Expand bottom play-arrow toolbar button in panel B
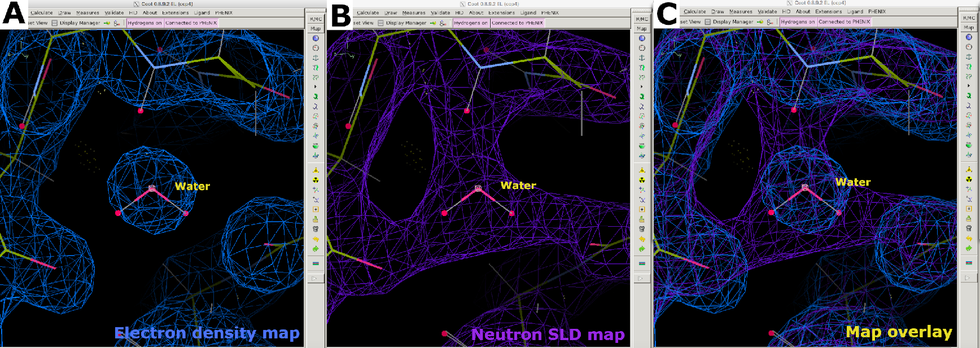Screen dimensions: 980x348 (x=642, y=278)
